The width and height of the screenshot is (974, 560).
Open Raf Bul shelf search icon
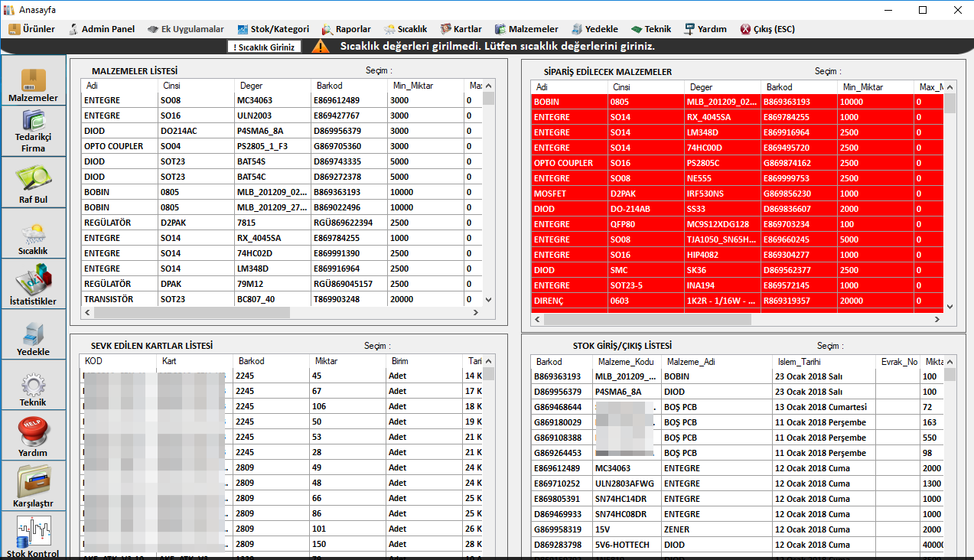coord(33,179)
